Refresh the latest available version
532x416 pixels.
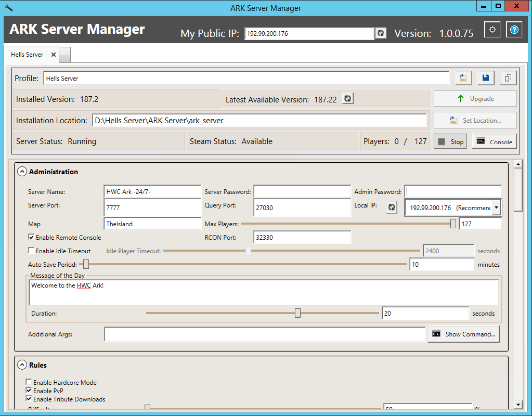348,99
